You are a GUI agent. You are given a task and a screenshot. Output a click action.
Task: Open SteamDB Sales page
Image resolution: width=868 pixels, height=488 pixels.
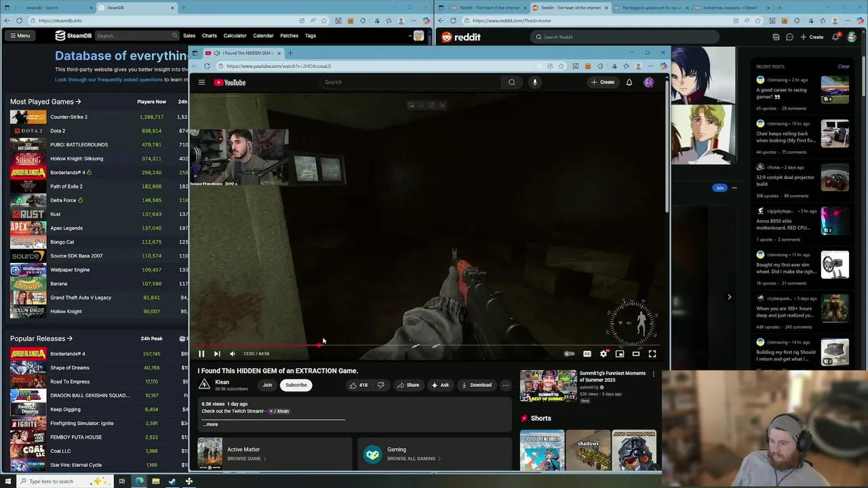pyautogui.click(x=189, y=35)
